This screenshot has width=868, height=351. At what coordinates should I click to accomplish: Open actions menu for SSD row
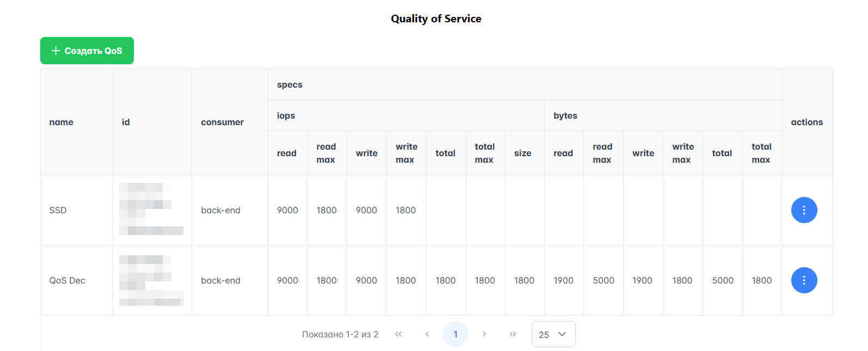coord(804,210)
